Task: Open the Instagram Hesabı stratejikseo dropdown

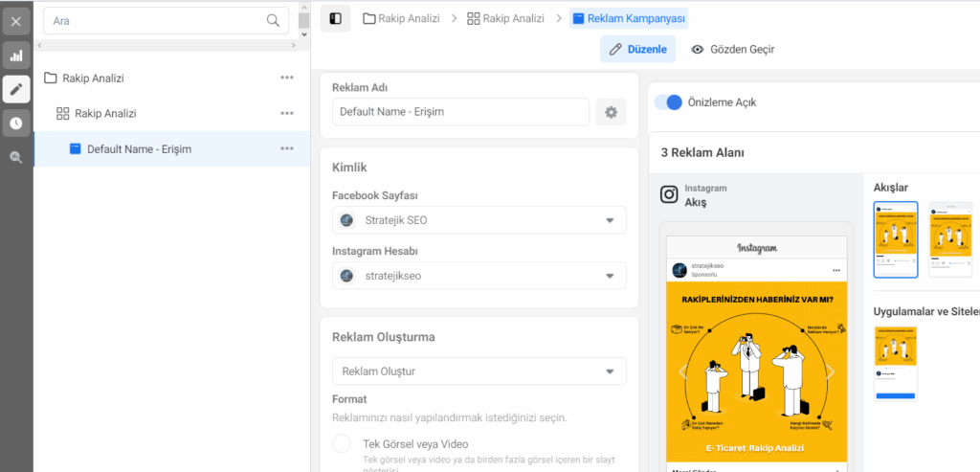Action: tap(610, 276)
